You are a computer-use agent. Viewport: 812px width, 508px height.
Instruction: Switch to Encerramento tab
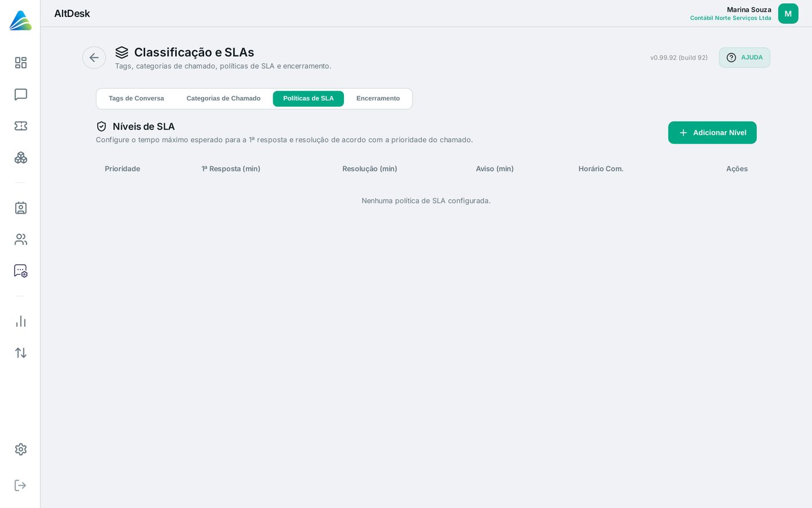click(x=378, y=99)
